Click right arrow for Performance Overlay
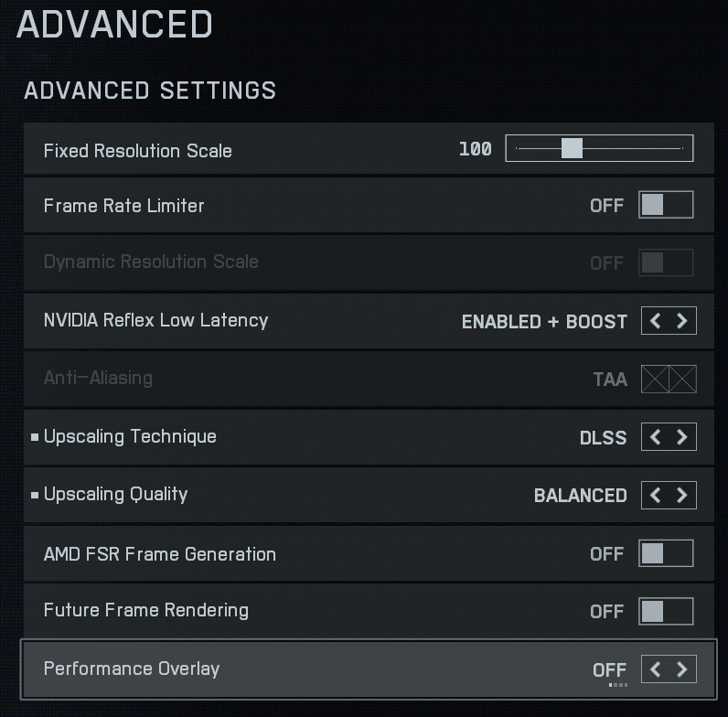The width and height of the screenshot is (728, 717). click(x=682, y=669)
